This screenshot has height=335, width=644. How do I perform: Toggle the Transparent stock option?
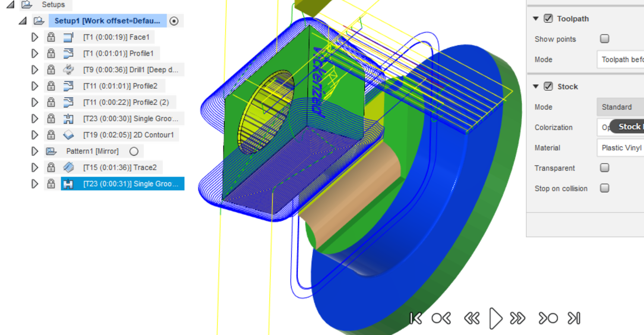tap(605, 168)
